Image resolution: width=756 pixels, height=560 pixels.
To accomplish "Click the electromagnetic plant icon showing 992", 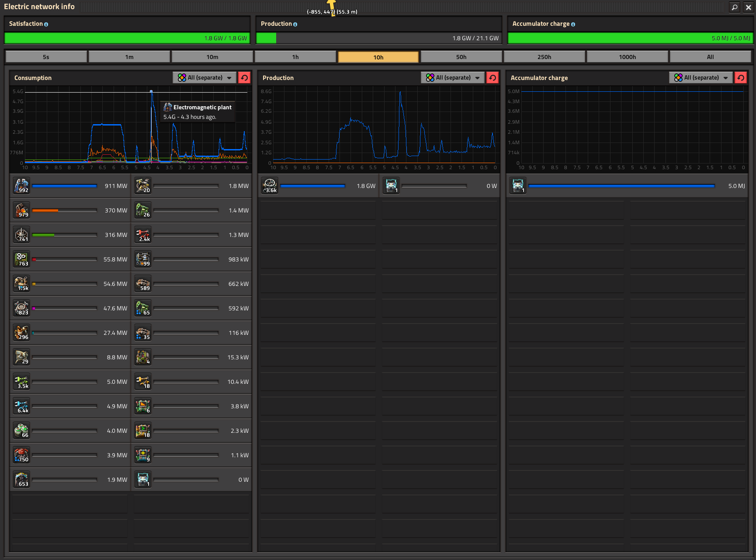I will click(x=21, y=186).
